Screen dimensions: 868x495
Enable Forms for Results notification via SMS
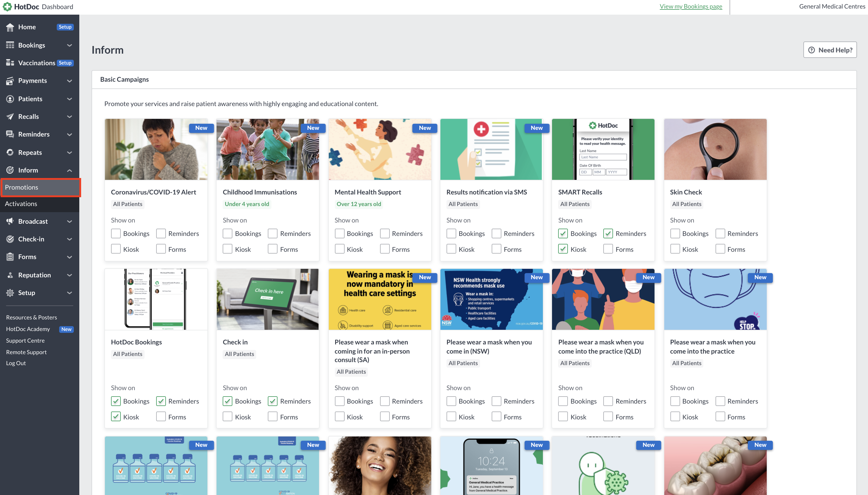(496, 249)
